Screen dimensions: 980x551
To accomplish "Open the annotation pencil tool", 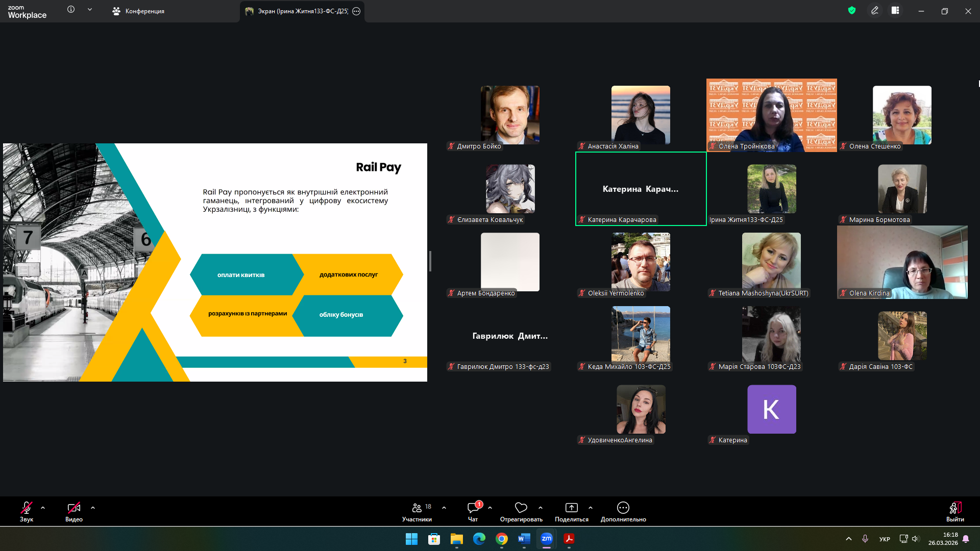I will 874,10.
